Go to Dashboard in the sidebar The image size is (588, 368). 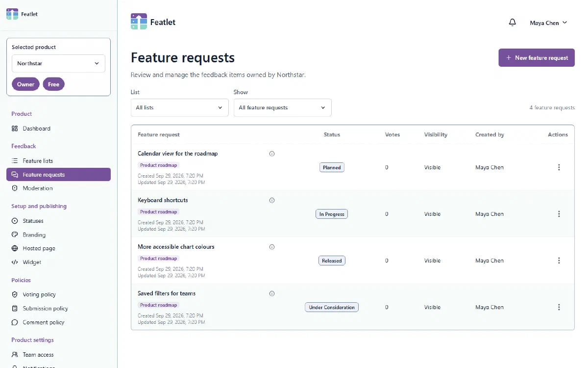(x=58, y=129)
